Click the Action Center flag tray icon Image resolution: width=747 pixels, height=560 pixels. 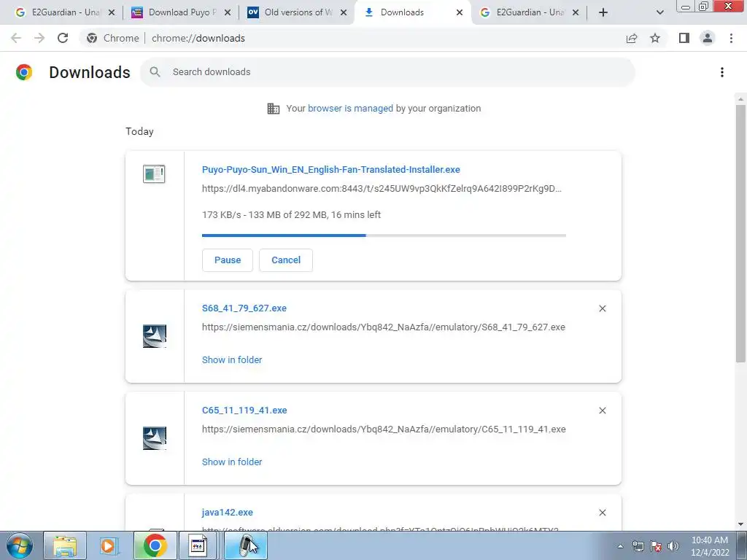(656, 546)
